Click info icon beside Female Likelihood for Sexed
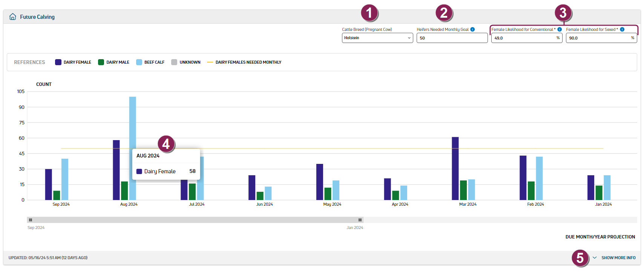 click(x=622, y=29)
